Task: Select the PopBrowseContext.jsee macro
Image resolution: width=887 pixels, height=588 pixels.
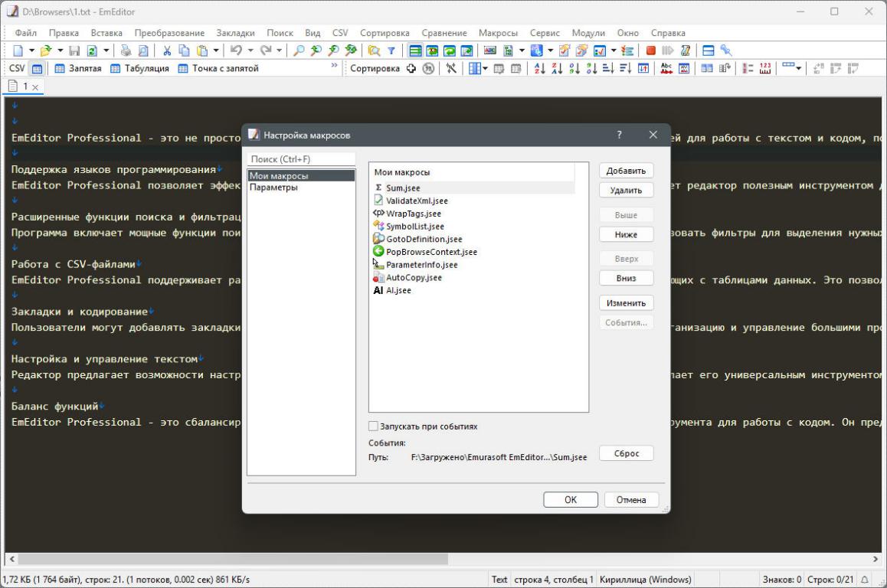Action: click(x=431, y=252)
